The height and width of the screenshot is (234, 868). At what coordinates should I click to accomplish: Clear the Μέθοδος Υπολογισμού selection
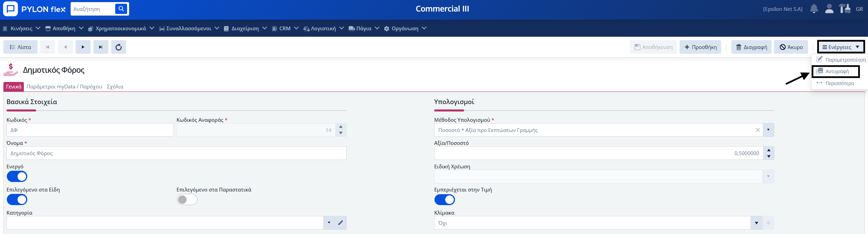pyautogui.click(x=758, y=130)
